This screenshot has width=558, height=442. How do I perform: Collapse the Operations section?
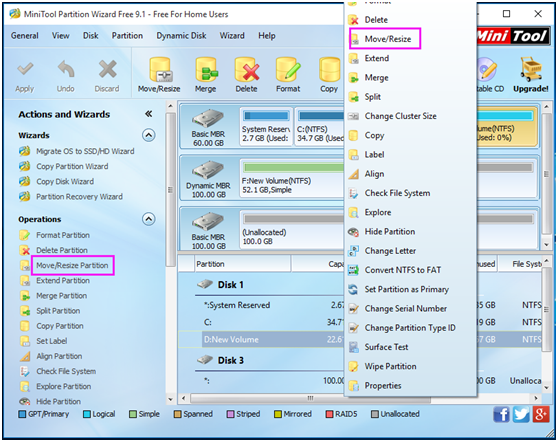click(149, 219)
